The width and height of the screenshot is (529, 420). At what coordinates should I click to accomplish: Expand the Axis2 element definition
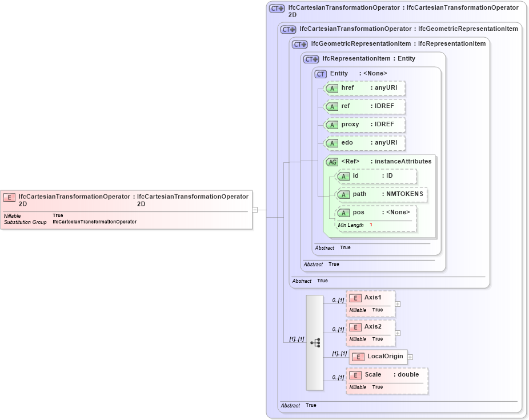[397, 333]
